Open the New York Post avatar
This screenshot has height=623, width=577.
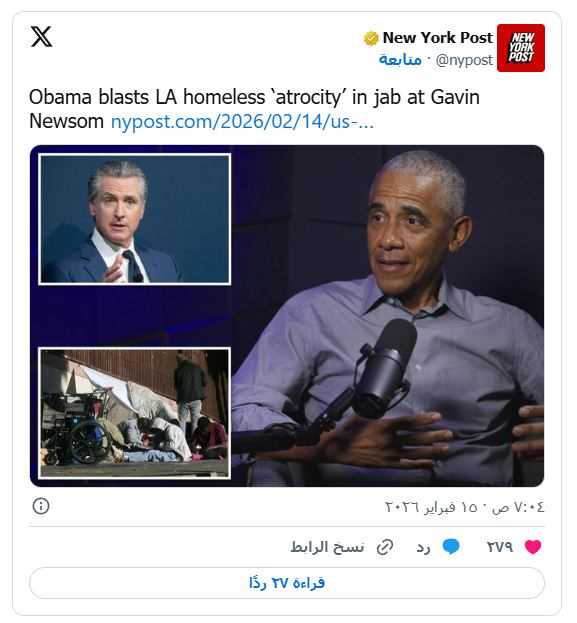coord(521,48)
